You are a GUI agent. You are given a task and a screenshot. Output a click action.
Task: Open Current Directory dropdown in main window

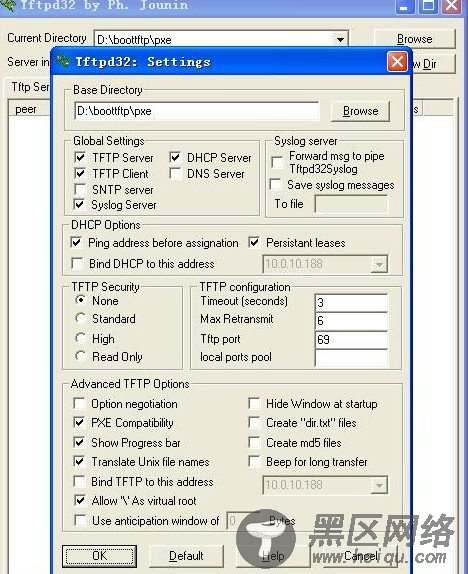(x=340, y=39)
